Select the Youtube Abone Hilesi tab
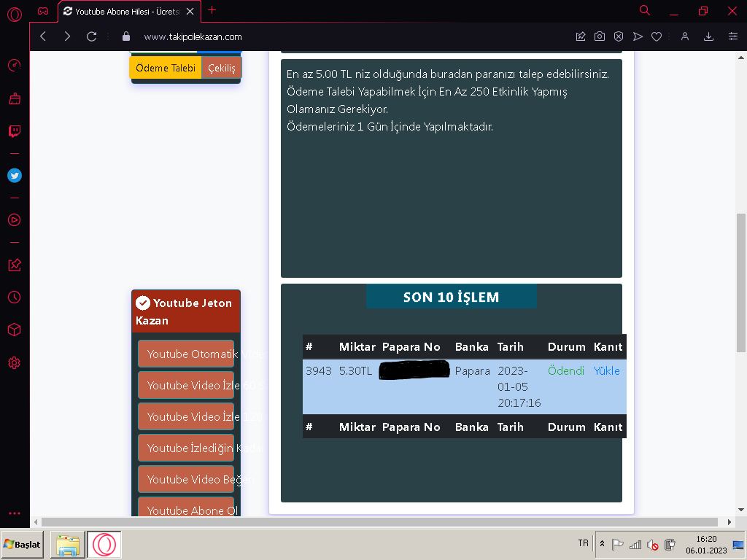The height and width of the screenshot is (560, 747). point(128,11)
